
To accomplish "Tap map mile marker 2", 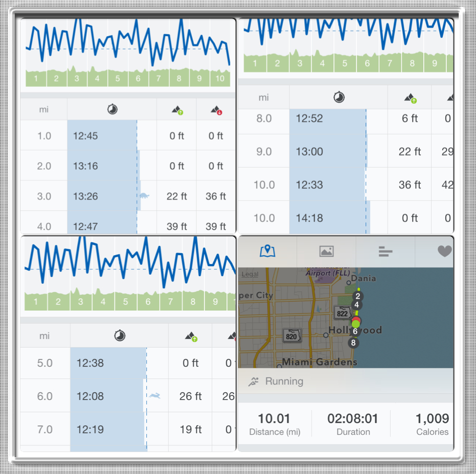I will (x=357, y=296).
